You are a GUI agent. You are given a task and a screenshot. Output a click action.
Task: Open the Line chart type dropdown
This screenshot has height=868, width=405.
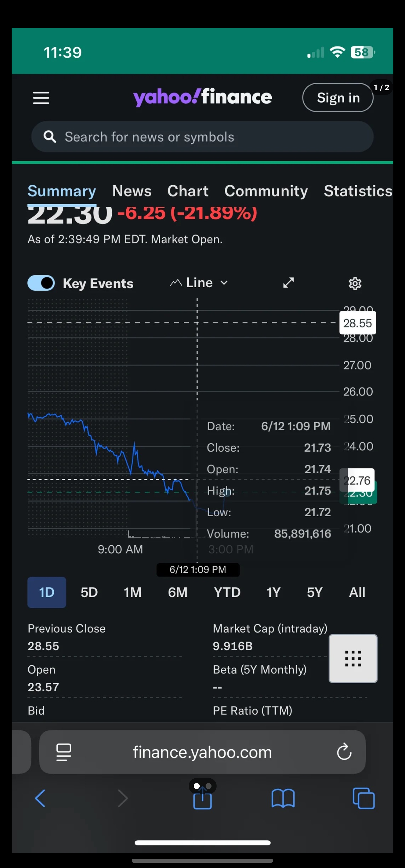pos(199,283)
